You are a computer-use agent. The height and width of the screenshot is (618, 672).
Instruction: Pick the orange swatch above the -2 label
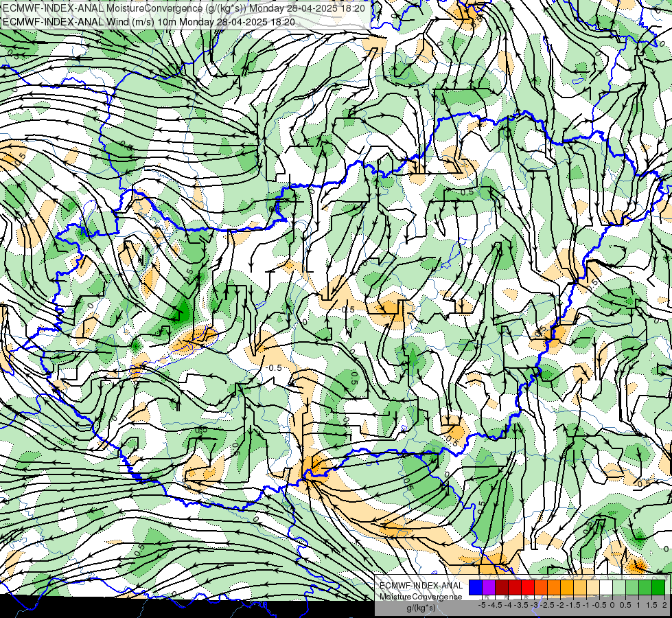pos(554,587)
